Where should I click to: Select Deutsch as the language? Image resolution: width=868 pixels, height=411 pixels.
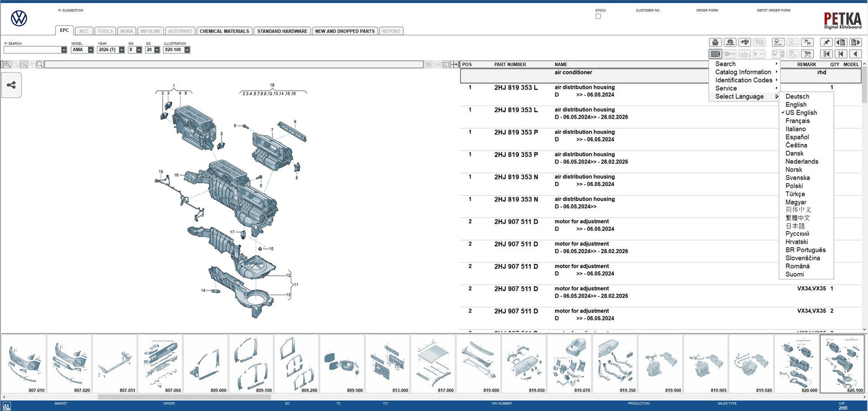pyautogui.click(x=796, y=95)
